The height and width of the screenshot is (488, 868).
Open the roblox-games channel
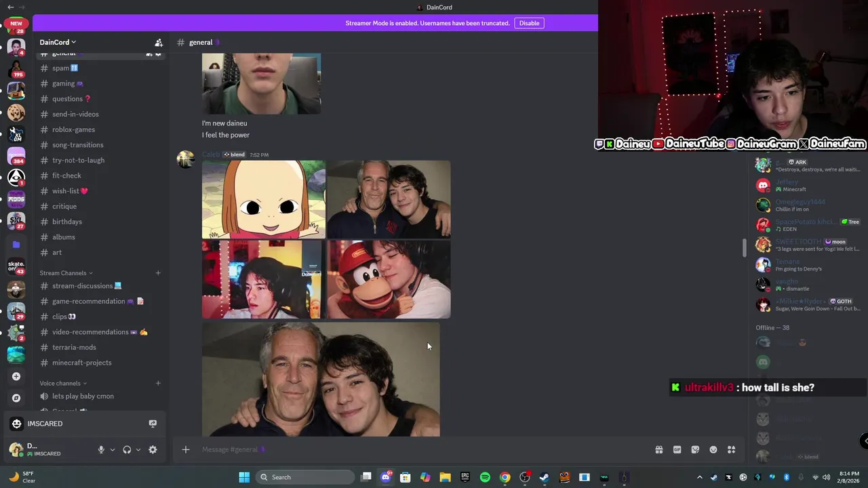[x=100, y=129]
